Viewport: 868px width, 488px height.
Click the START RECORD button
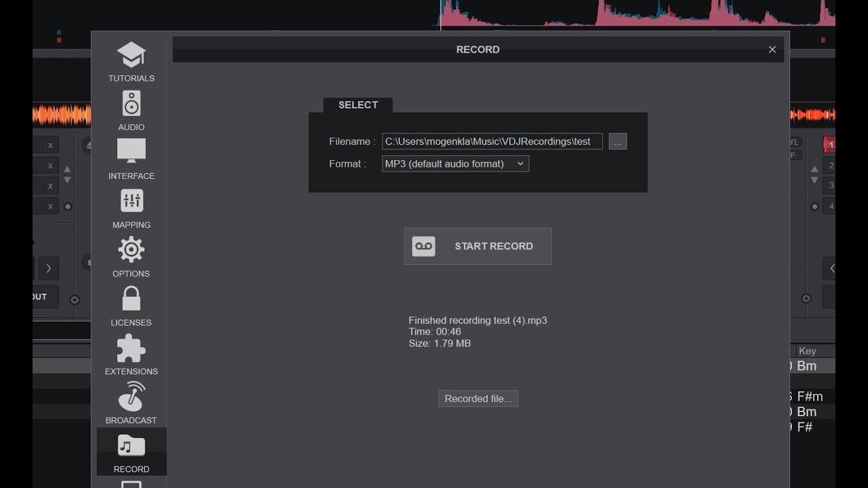[x=478, y=246]
